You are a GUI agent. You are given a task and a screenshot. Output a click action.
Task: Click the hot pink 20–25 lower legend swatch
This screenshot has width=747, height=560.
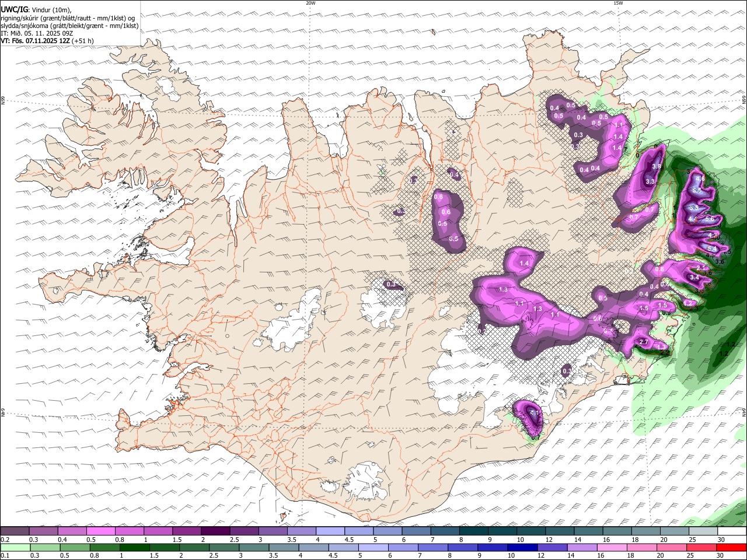tap(671, 547)
